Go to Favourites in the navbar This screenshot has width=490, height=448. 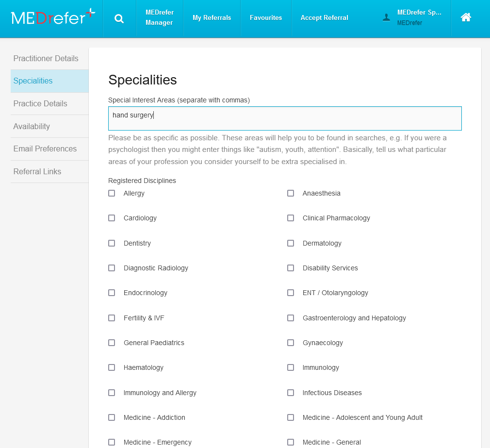(266, 18)
